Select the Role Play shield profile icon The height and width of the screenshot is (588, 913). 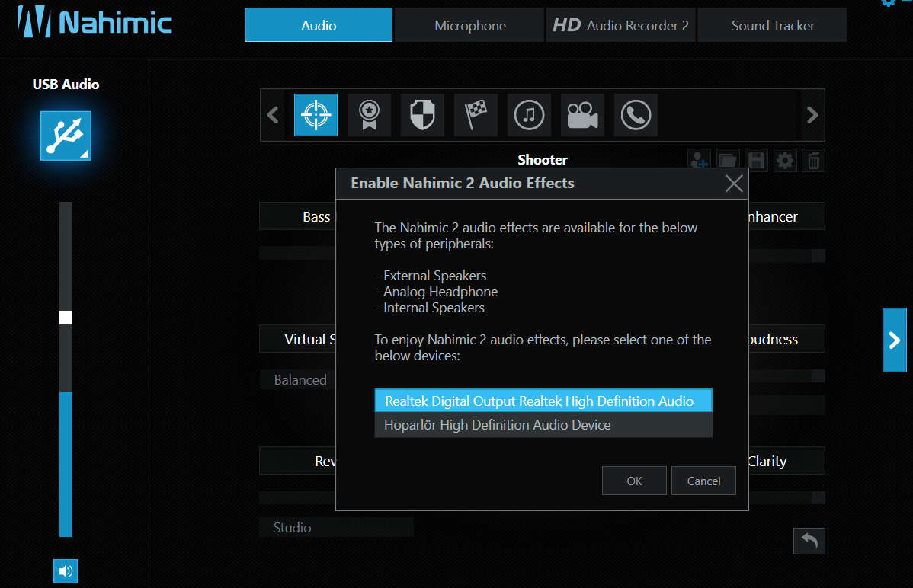click(423, 115)
